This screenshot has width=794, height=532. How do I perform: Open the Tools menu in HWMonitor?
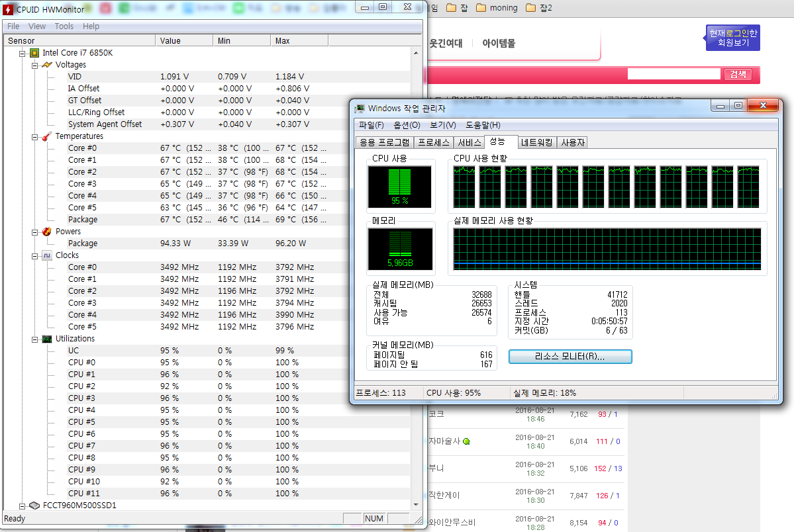[x=64, y=26]
